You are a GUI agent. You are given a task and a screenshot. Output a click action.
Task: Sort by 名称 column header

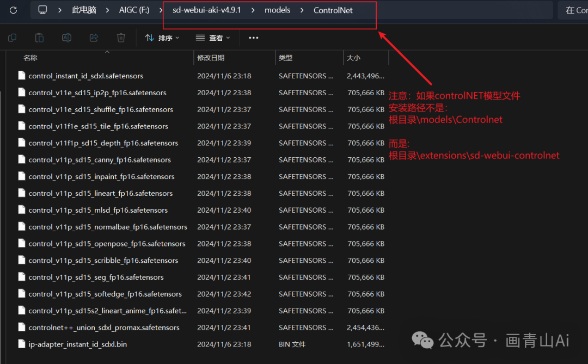pos(30,58)
